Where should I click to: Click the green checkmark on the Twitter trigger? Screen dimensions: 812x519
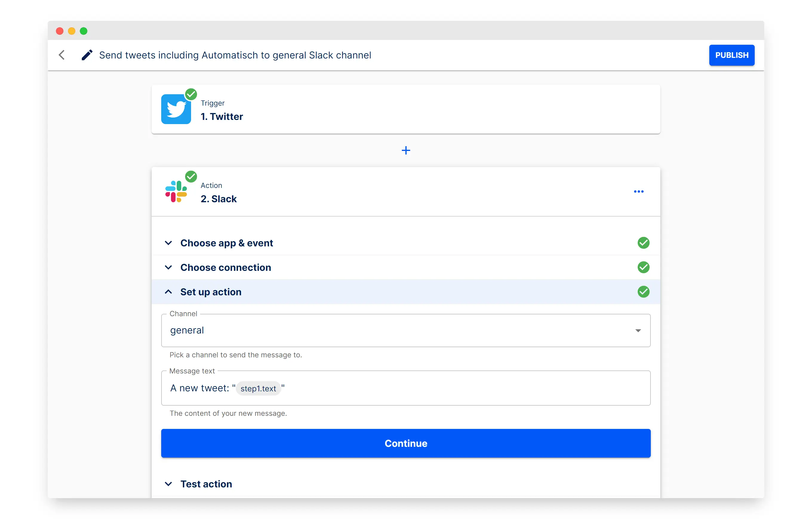click(x=191, y=94)
